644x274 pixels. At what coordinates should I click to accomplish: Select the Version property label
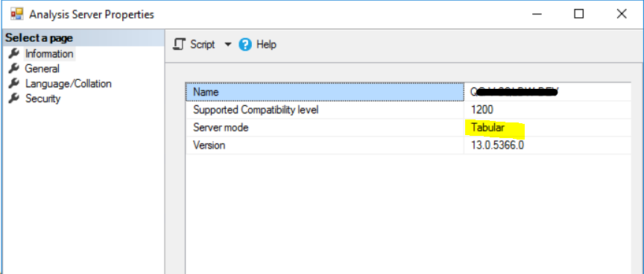pos(209,146)
